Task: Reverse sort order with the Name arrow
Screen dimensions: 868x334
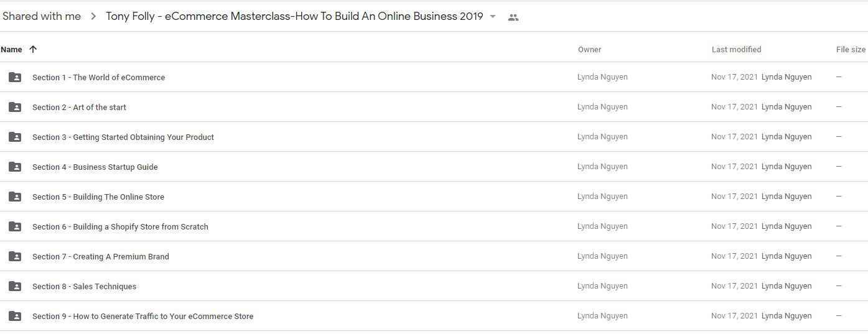Action: 33,49
